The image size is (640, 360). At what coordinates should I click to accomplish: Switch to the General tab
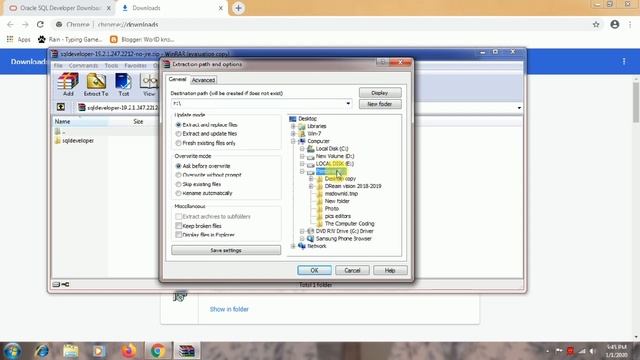178,80
